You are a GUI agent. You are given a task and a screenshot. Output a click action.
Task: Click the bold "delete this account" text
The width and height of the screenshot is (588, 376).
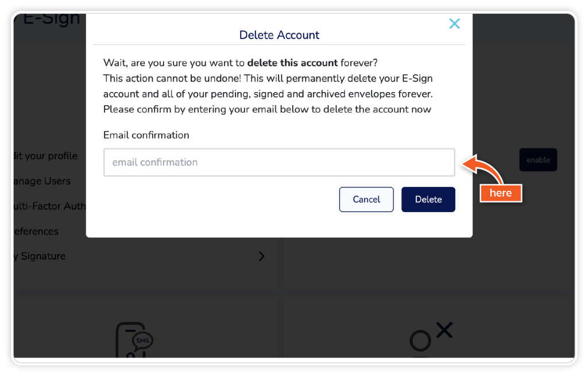pos(292,63)
